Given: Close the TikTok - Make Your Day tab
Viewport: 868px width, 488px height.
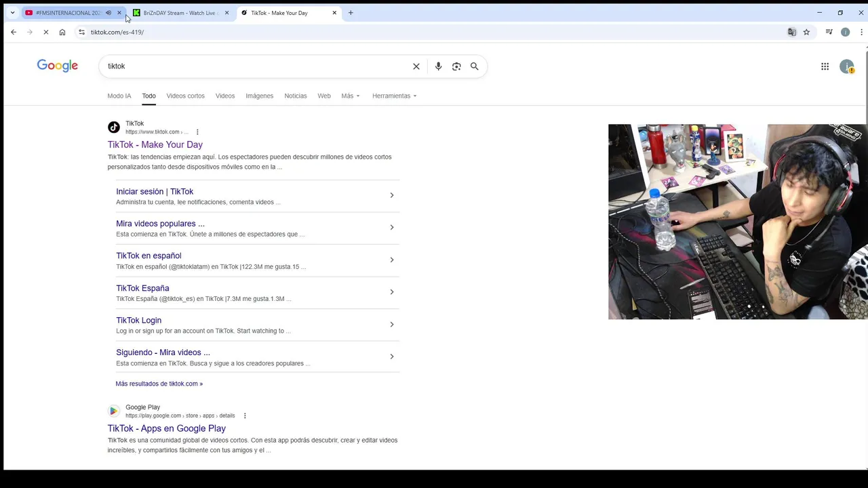Looking at the screenshot, I should click(334, 13).
